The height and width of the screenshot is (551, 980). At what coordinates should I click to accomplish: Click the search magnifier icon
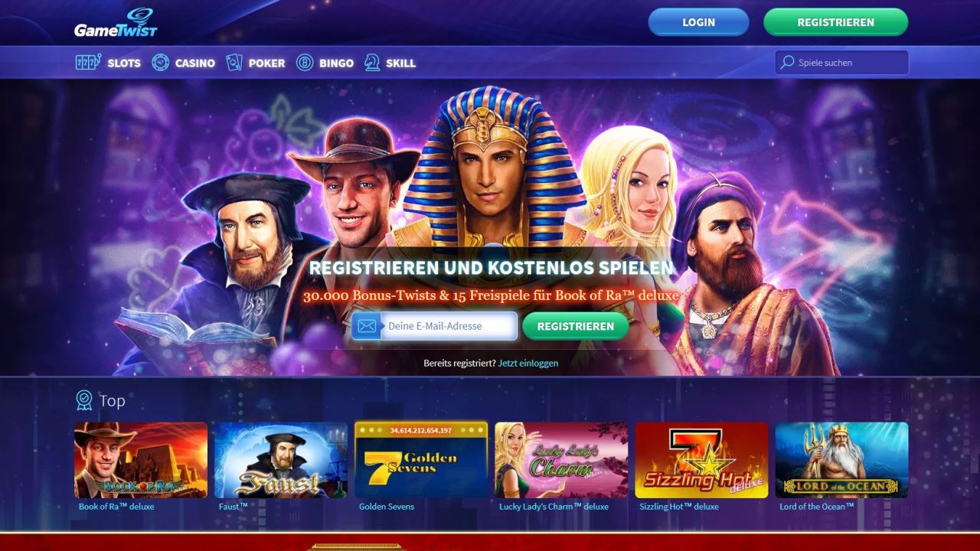pyautogui.click(x=787, y=63)
